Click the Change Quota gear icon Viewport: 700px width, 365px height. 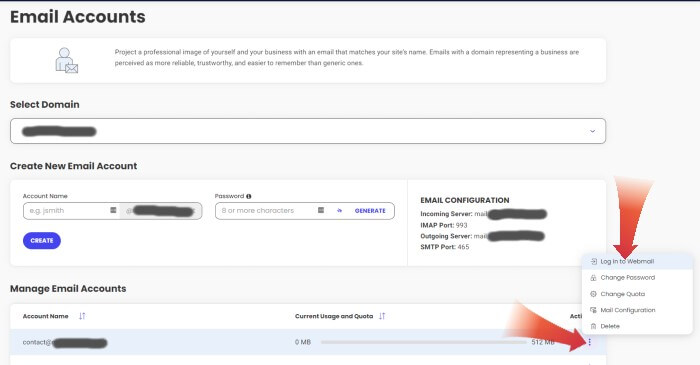coord(593,294)
